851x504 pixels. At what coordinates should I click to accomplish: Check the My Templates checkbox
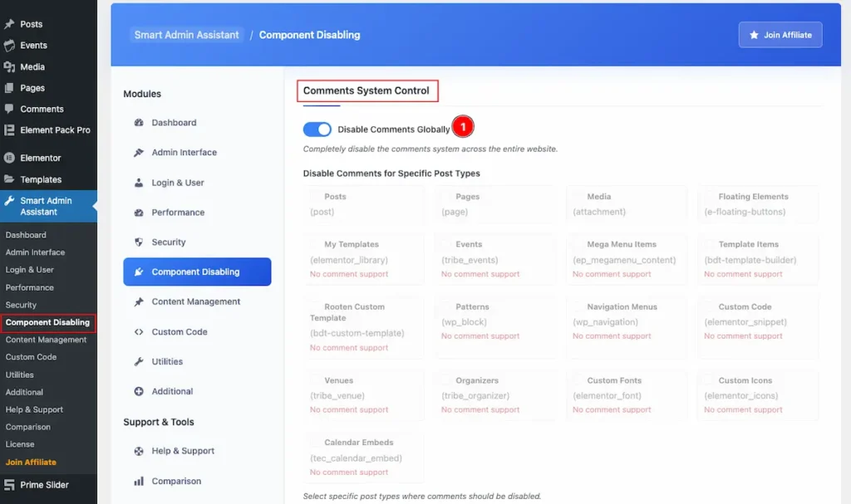(x=315, y=243)
